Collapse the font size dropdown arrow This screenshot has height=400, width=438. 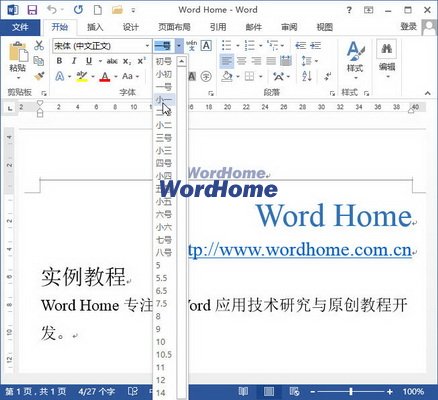coord(179,46)
